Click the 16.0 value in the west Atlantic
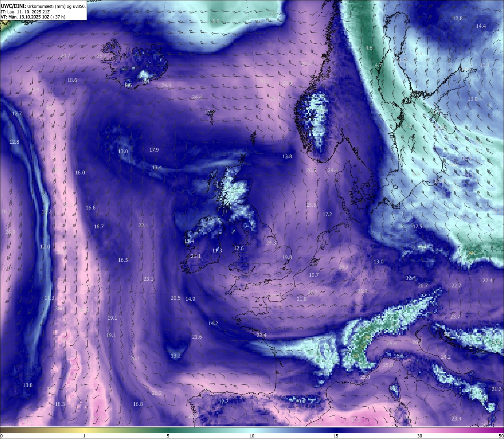 click(x=80, y=172)
